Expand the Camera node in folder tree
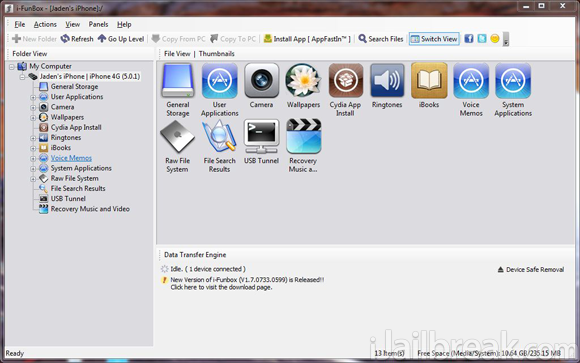 (33, 108)
